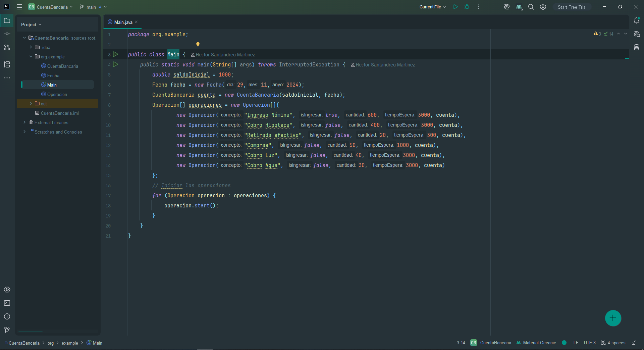Open Current File run configuration dropdown
This screenshot has width=644, height=350.
[x=433, y=7]
